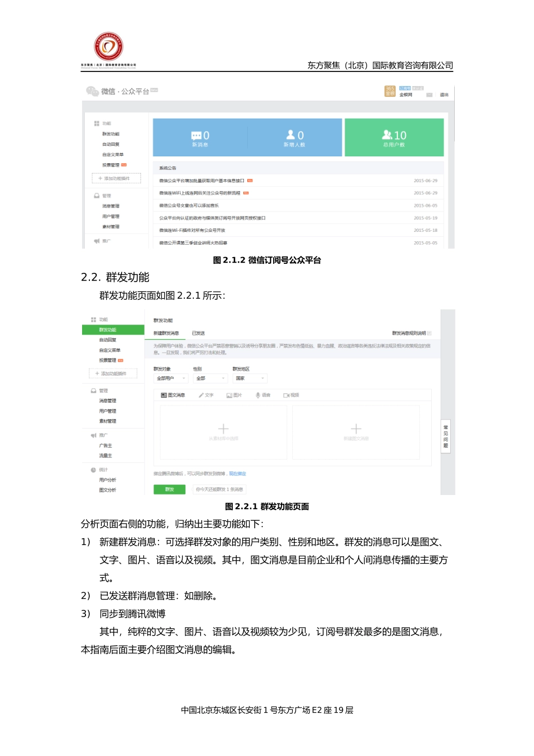Select highlighted 群发功能 in figure 2.2.1 sidebar
This screenshot has height=756, width=534.
click(113, 330)
